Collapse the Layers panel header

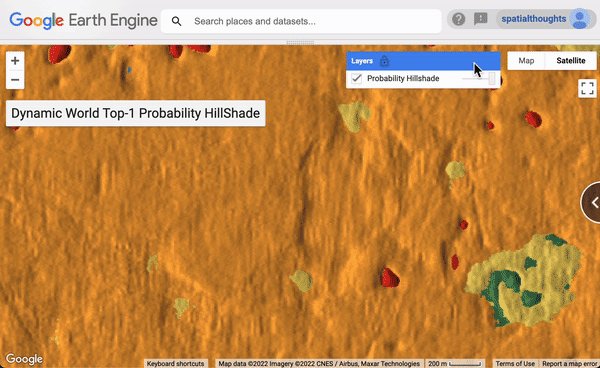(x=423, y=61)
